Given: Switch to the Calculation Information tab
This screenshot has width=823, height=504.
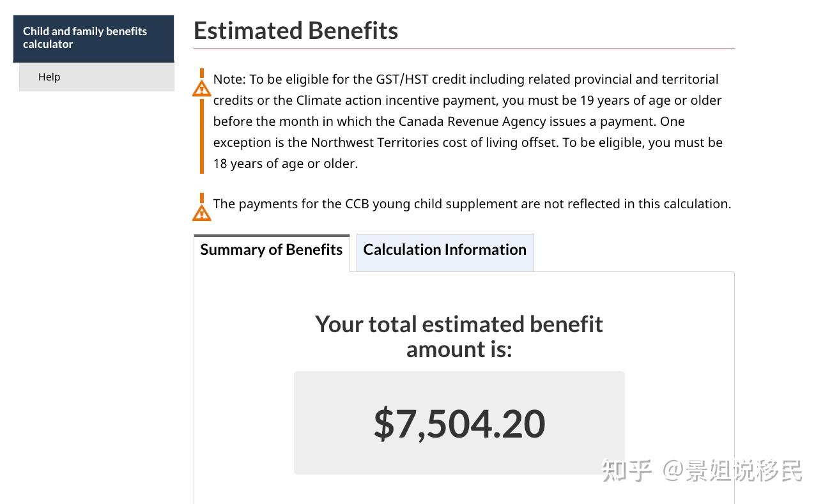Looking at the screenshot, I should click(x=445, y=250).
